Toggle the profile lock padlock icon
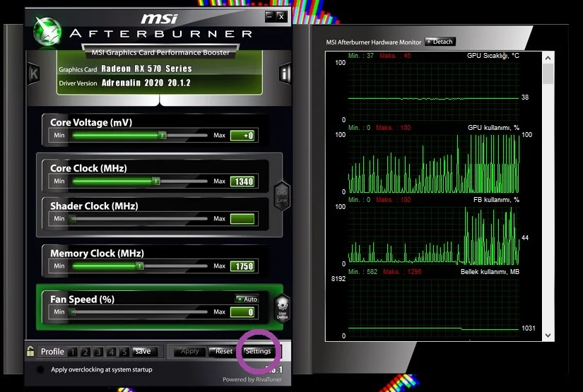The height and width of the screenshot is (392, 583). point(30,351)
